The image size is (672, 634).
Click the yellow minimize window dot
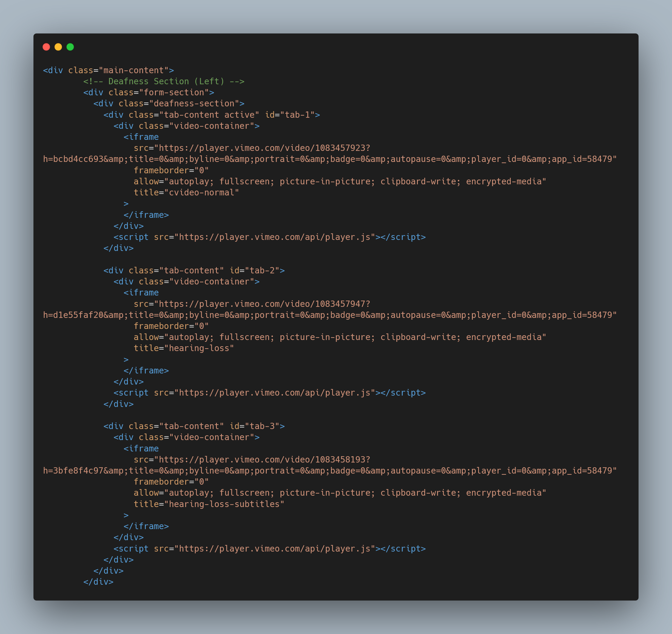click(58, 47)
